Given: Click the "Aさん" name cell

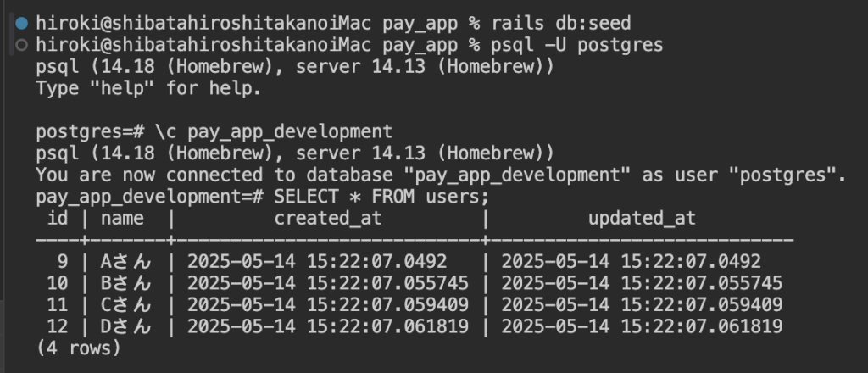Looking at the screenshot, I should [127, 262].
